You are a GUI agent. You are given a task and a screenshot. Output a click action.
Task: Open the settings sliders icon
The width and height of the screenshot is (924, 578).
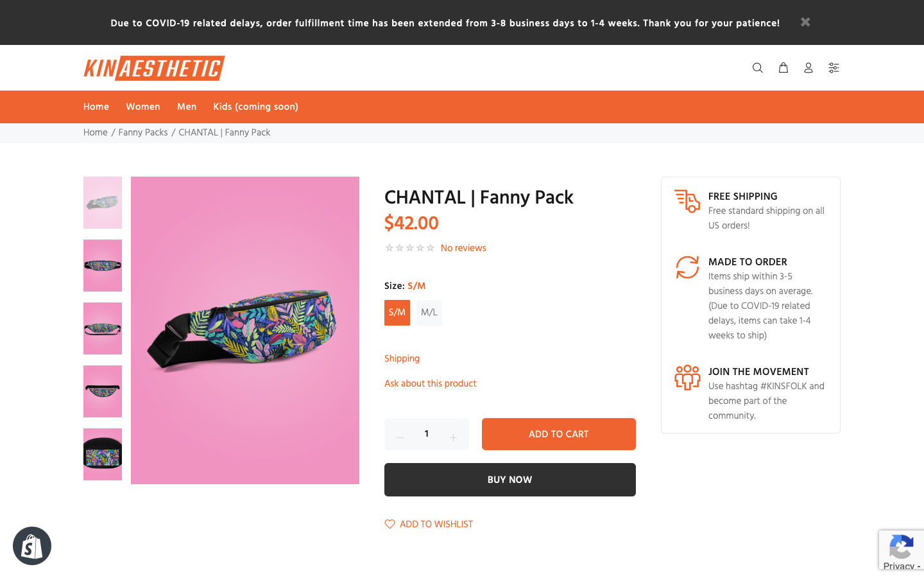coord(834,67)
